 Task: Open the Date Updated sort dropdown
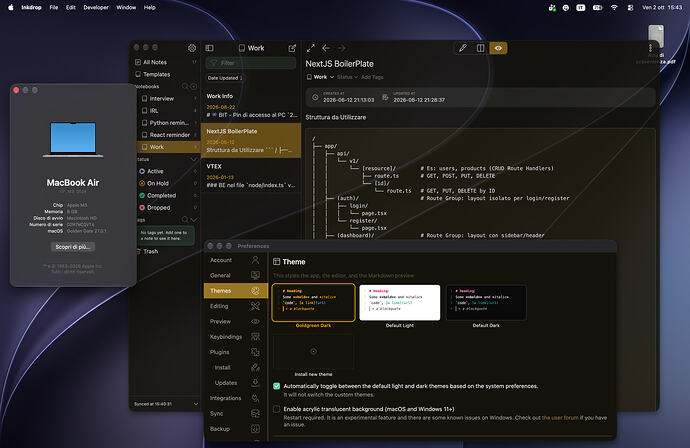click(225, 78)
